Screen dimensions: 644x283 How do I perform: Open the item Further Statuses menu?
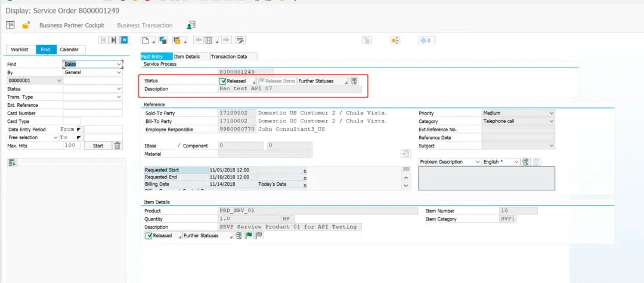point(208,236)
